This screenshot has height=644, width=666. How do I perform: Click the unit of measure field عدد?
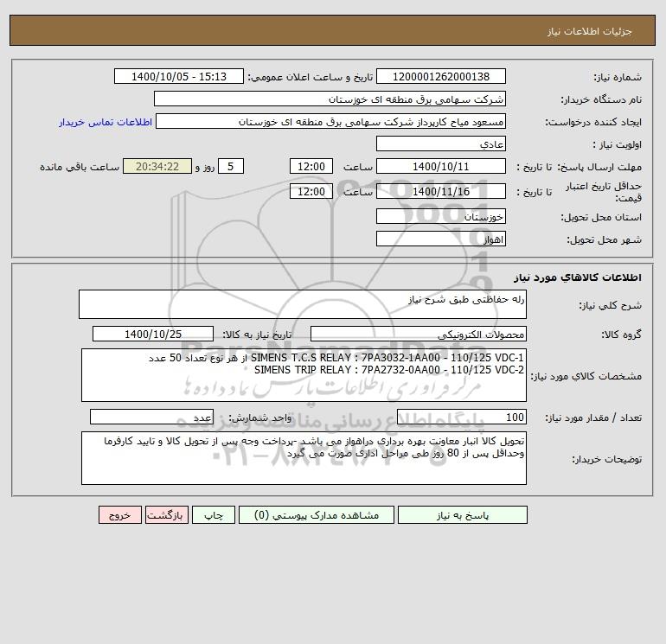point(151,417)
